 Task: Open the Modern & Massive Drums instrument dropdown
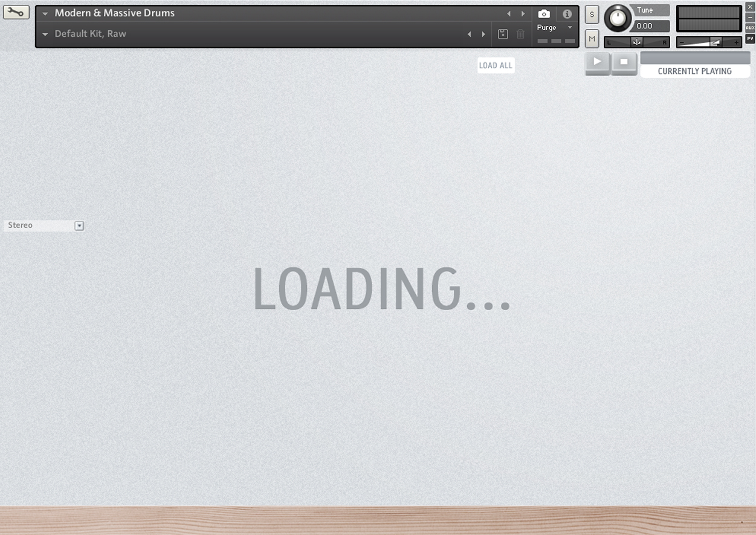[45, 14]
